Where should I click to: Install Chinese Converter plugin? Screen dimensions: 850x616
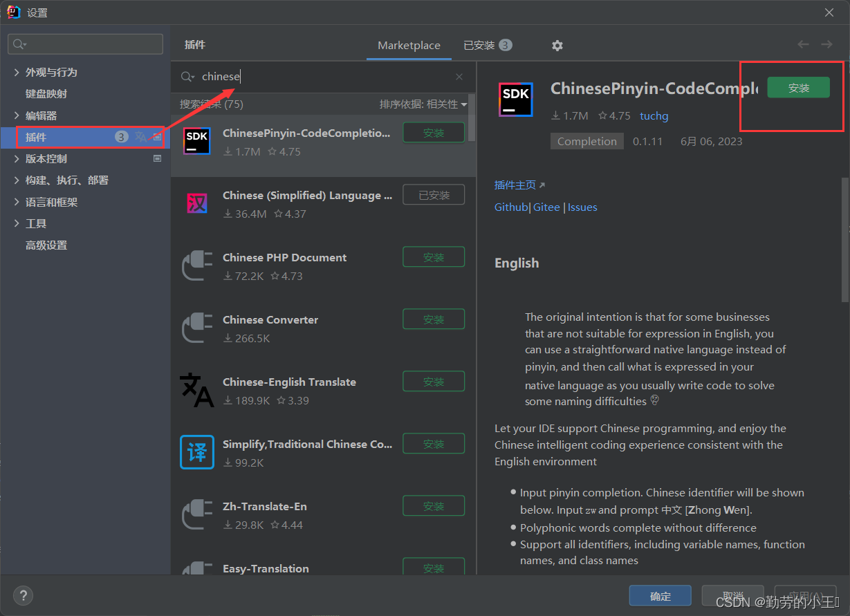[434, 319]
